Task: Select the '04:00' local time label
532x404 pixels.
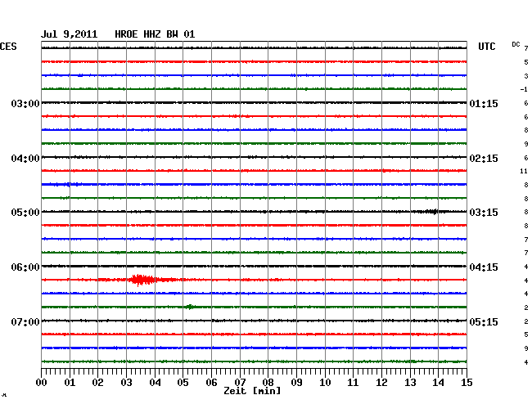Action: (25, 159)
